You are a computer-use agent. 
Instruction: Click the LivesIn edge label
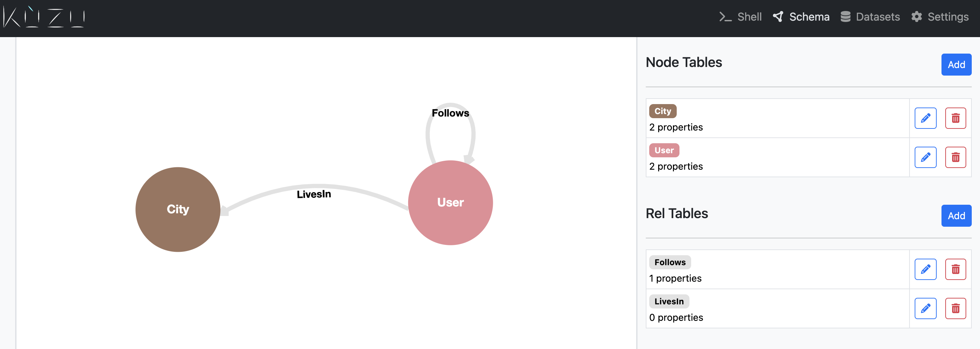pyautogui.click(x=314, y=194)
